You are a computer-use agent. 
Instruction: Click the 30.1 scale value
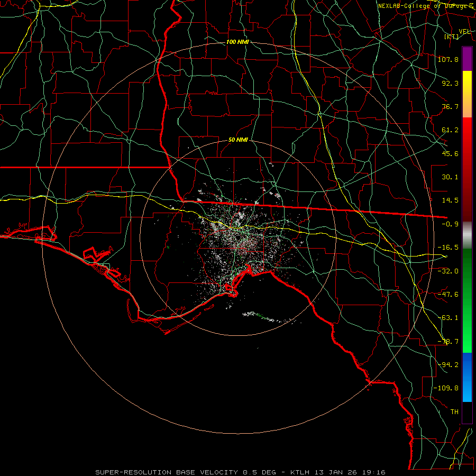pos(450,177)
